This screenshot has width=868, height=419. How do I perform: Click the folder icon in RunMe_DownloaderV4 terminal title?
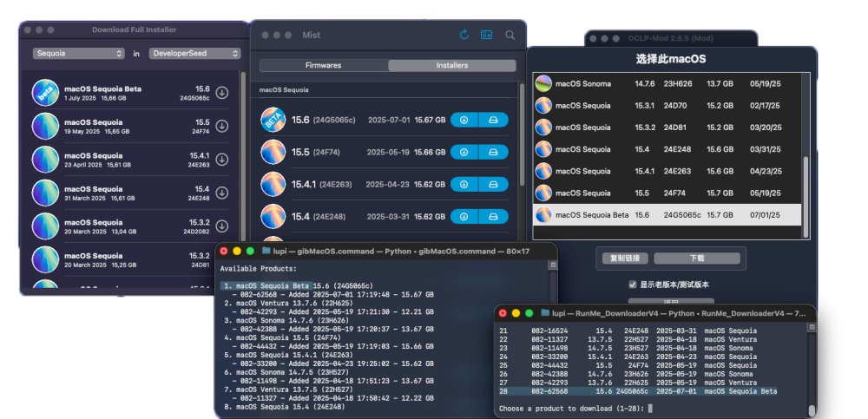[545, 312]
